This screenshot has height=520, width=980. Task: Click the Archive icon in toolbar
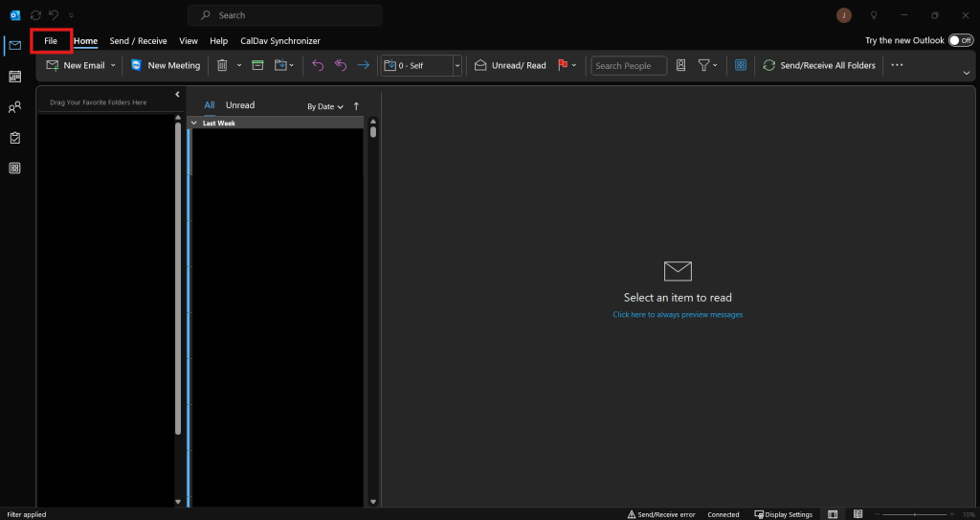coord(257,65)
